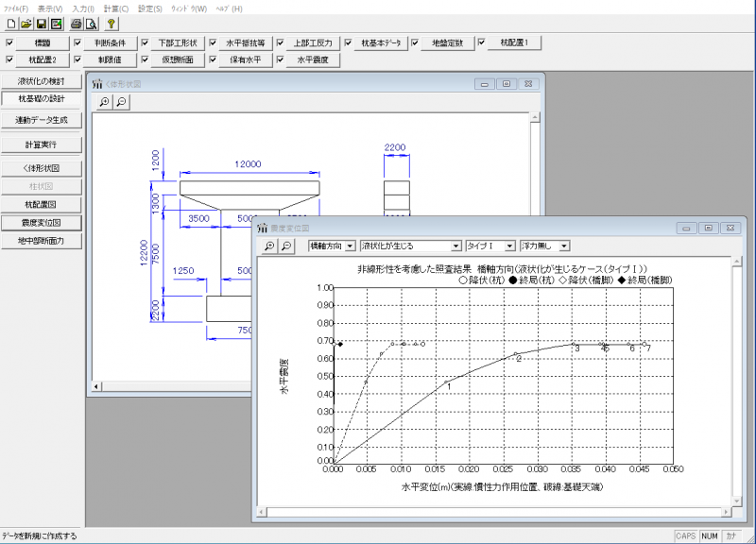Open the 入力(I) menu
The height and width of the screenshot is (544, 756).
(83, 8)
